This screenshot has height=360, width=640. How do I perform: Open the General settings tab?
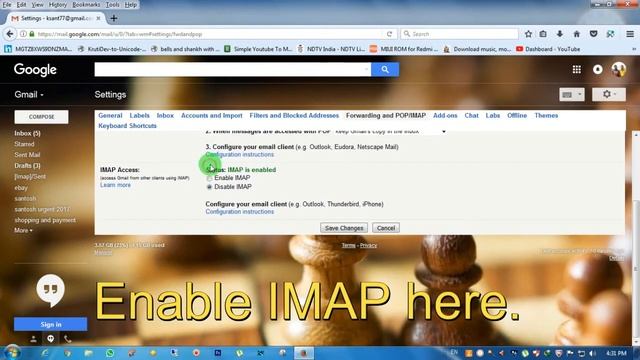pyautogui.click(x=110, y=116)
